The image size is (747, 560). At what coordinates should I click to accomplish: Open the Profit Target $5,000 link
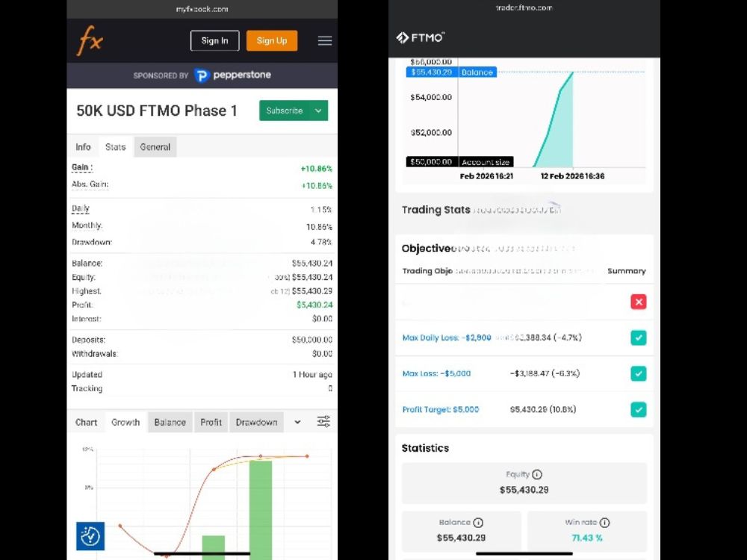tap(441, 409)
